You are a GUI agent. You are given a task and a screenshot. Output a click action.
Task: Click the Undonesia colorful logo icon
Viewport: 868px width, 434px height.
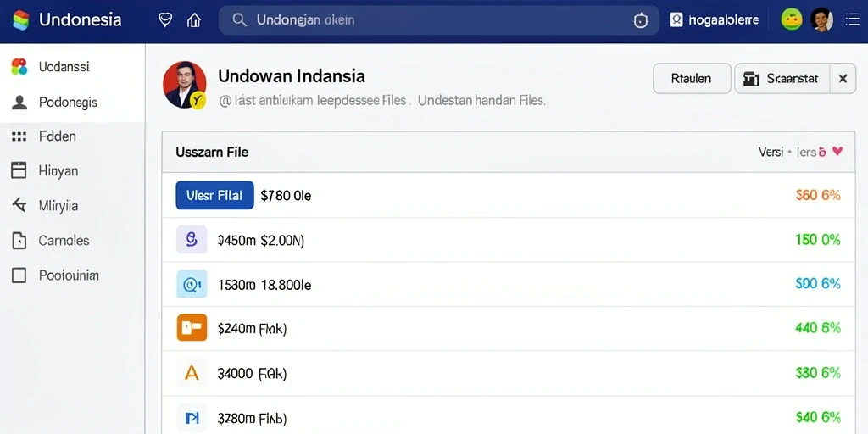click(x=20, y=20)
